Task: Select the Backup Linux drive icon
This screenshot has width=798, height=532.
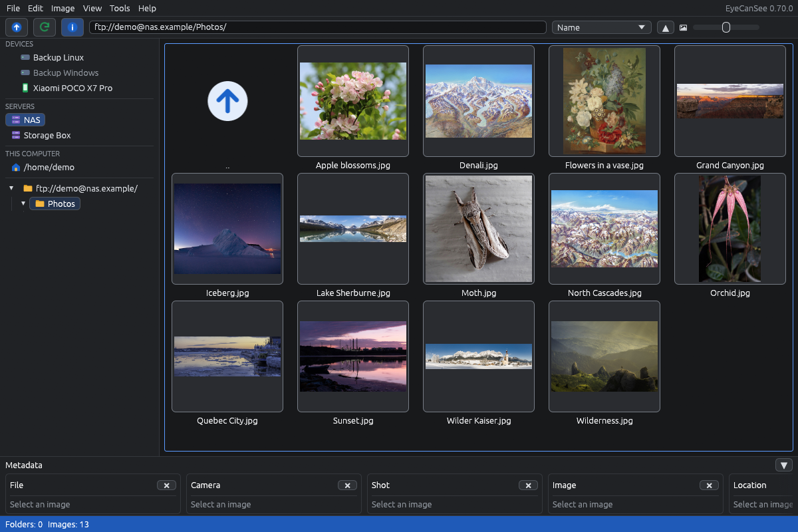Action: coord(25,58)
